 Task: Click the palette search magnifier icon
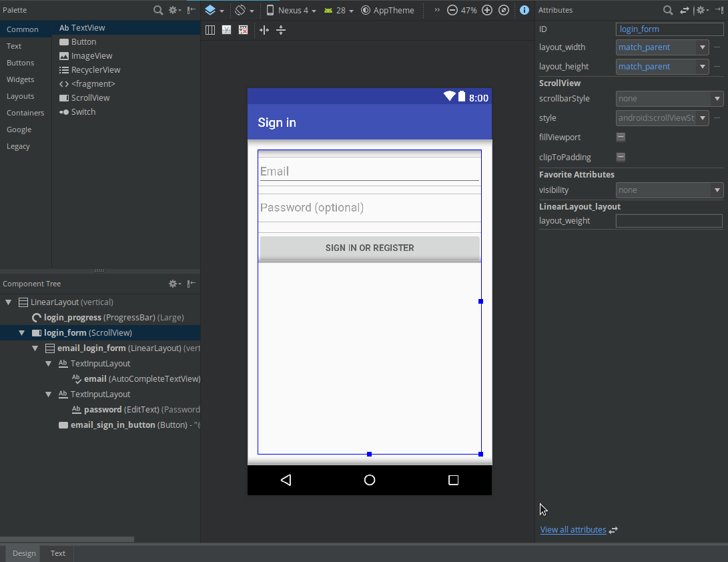tap(158, 10)
